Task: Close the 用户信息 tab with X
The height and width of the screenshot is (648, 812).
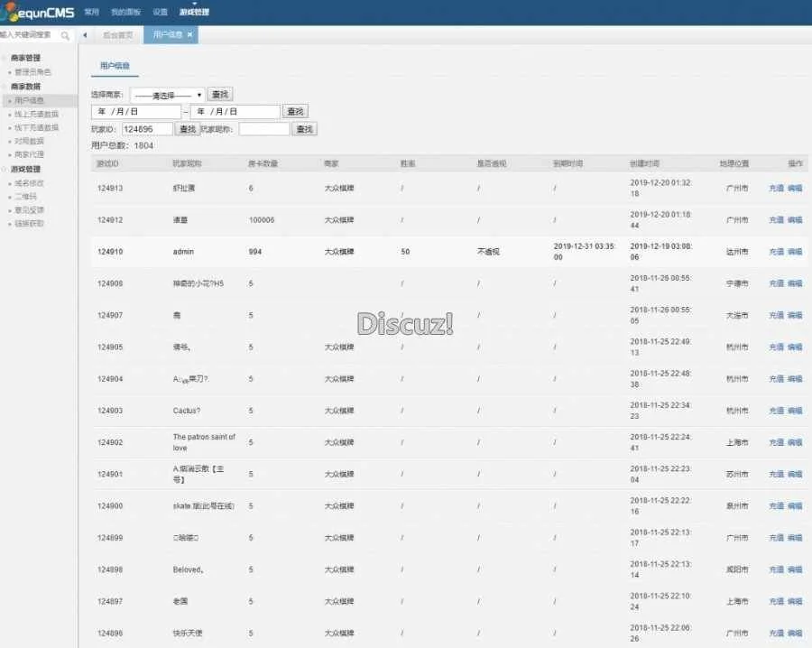Action: pyautogui.click(x=189, y=34)
